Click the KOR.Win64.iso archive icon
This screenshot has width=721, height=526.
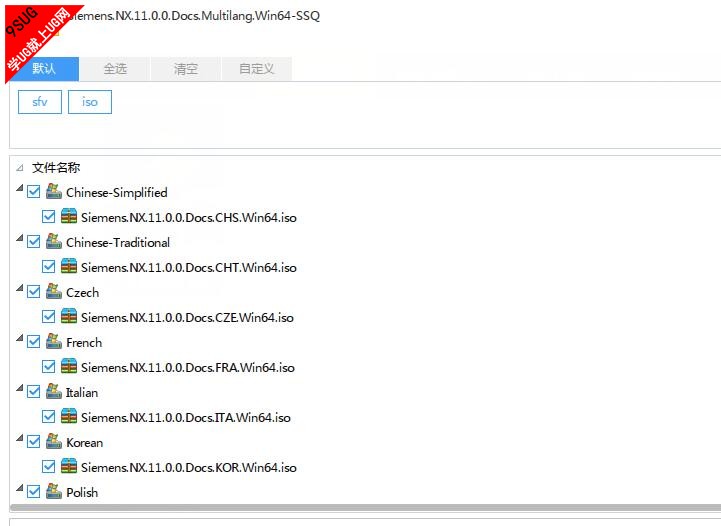point(69,467)
